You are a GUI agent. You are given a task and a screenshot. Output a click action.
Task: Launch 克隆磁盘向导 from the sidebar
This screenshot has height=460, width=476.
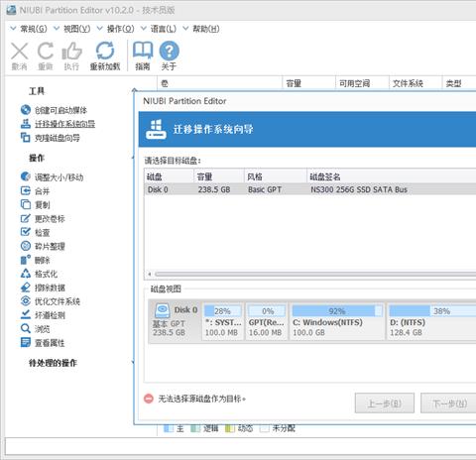[58, 138]
